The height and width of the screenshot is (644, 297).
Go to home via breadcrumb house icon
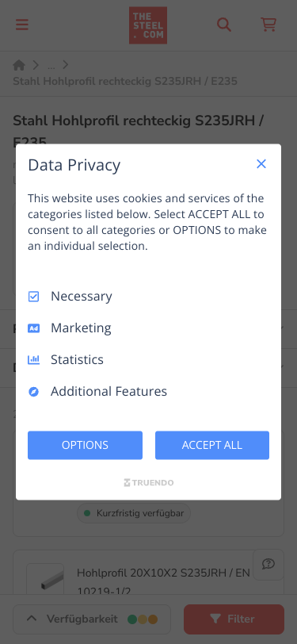click(x=19, y=65)
